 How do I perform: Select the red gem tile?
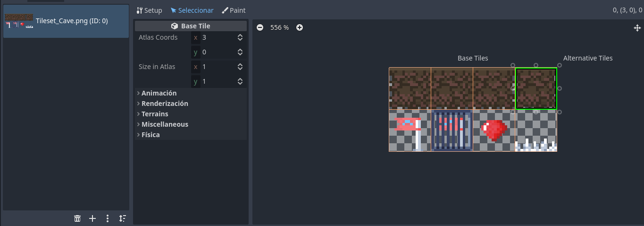(x=494, y=130)
